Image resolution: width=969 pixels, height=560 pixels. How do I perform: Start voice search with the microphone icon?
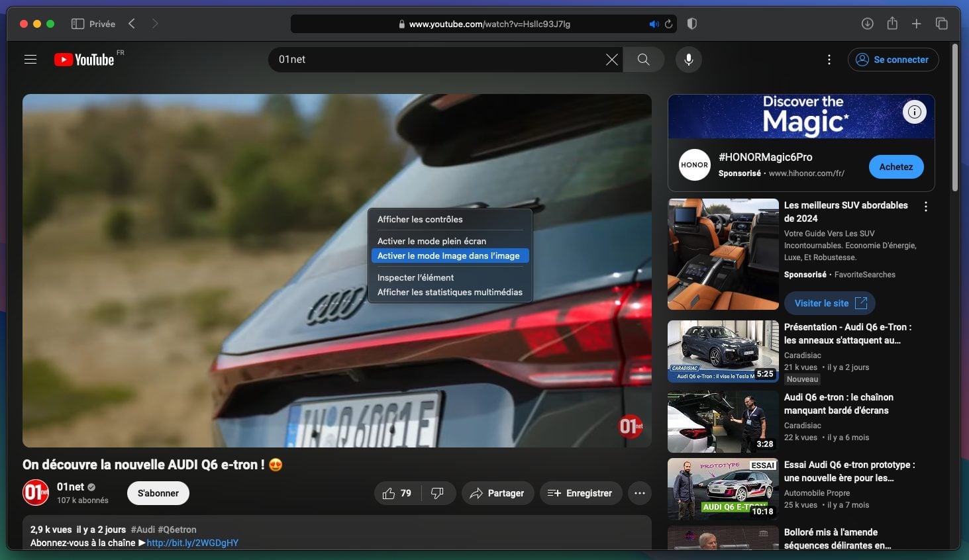tap(689, 60)
